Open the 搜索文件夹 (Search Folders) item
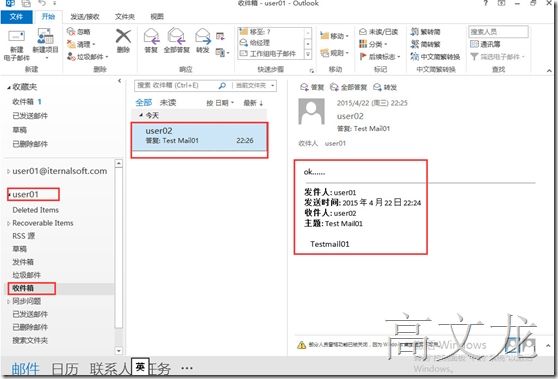 pyautogui.click(x=30, y=341)
